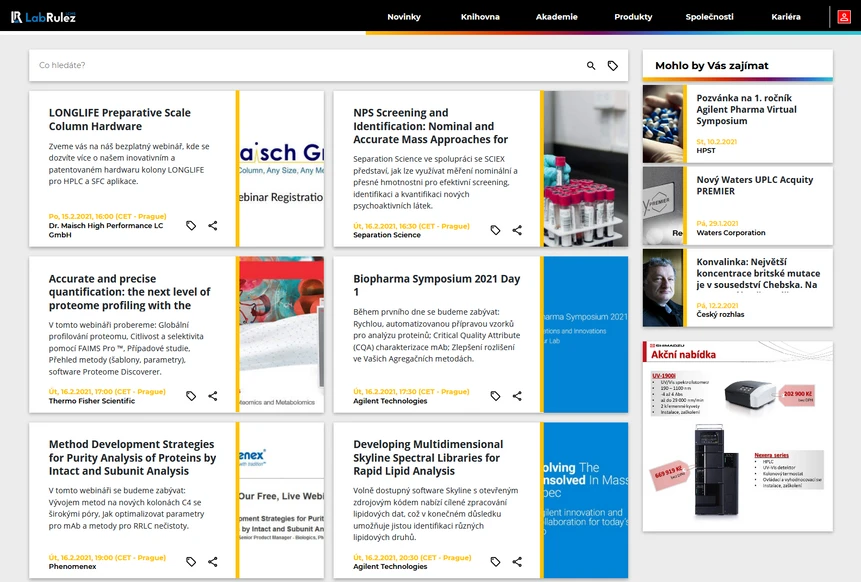Click the Konvalinka portrait thumbnail
Viewport: 861px width, 582px height.
[663, 288]
